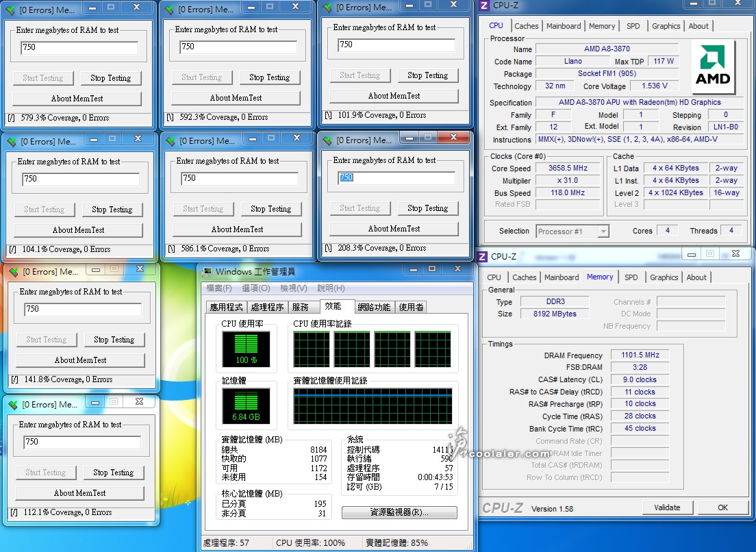The width and height of the screenshot is (756, 552).
Task: Switch to the 應用程式 tab in Task Manager
Action: [x=226, y=307]
